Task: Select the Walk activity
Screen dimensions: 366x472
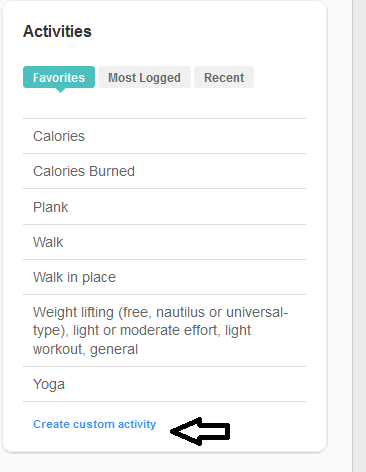Action: pos(164,242)
